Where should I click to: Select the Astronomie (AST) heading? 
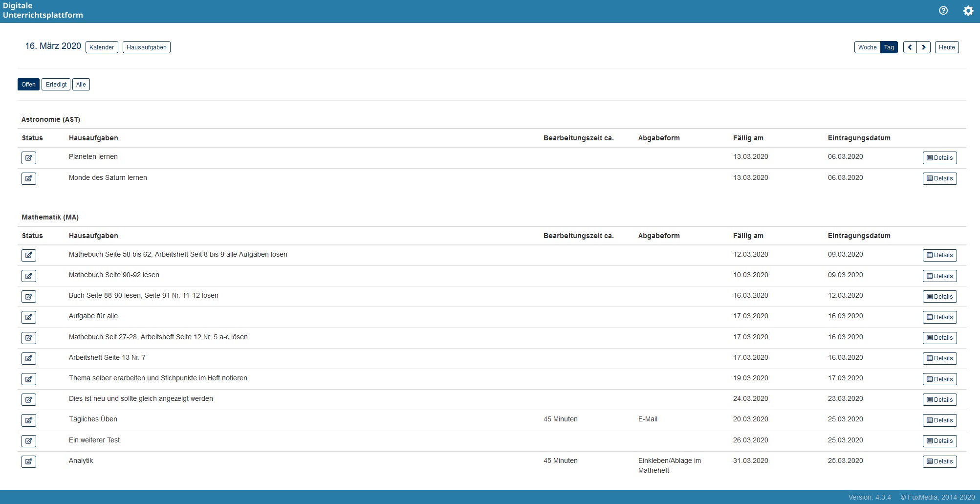click(51, 119)
